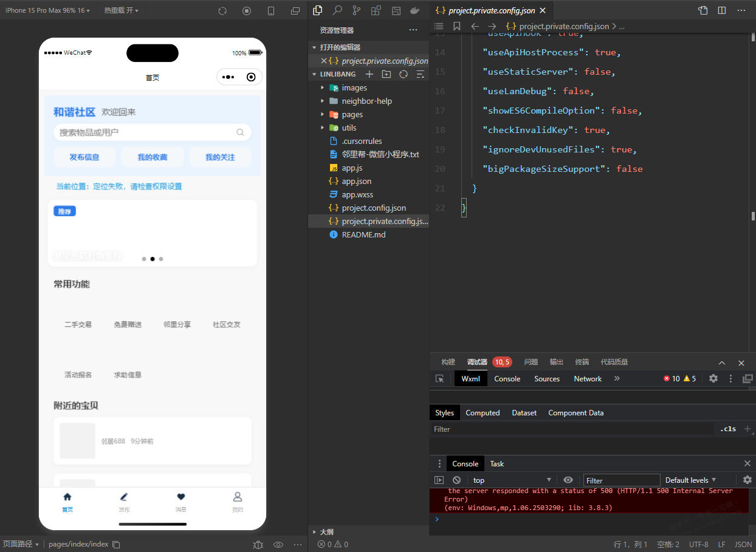Open the Task drawer tab

pyautogui.click(x=497, y=463)
